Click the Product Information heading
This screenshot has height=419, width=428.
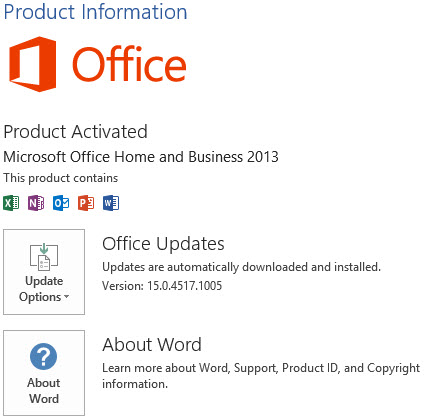click(x=95, y=12)
